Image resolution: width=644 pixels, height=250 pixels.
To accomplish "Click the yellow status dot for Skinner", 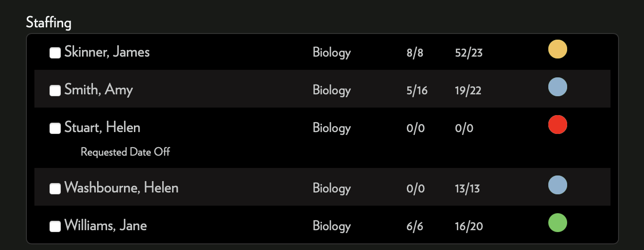I will [x=558, y=50].
